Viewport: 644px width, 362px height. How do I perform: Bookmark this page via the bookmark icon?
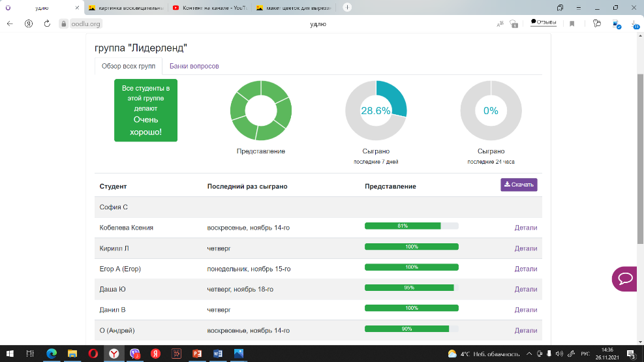pyautogui.click(x=572, y=23)
